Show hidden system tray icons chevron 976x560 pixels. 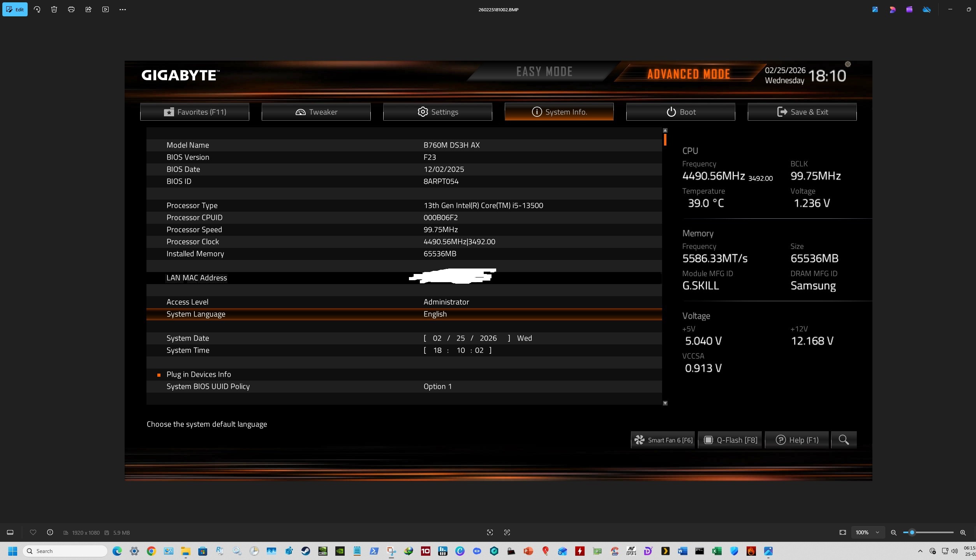tap(920, 551)
